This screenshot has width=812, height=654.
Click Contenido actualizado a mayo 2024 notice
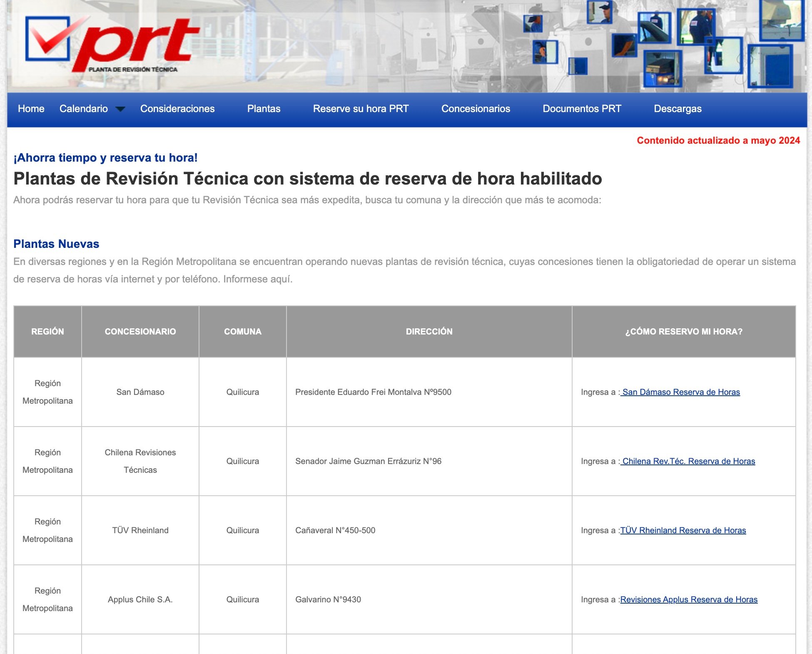tap(718, 140)
